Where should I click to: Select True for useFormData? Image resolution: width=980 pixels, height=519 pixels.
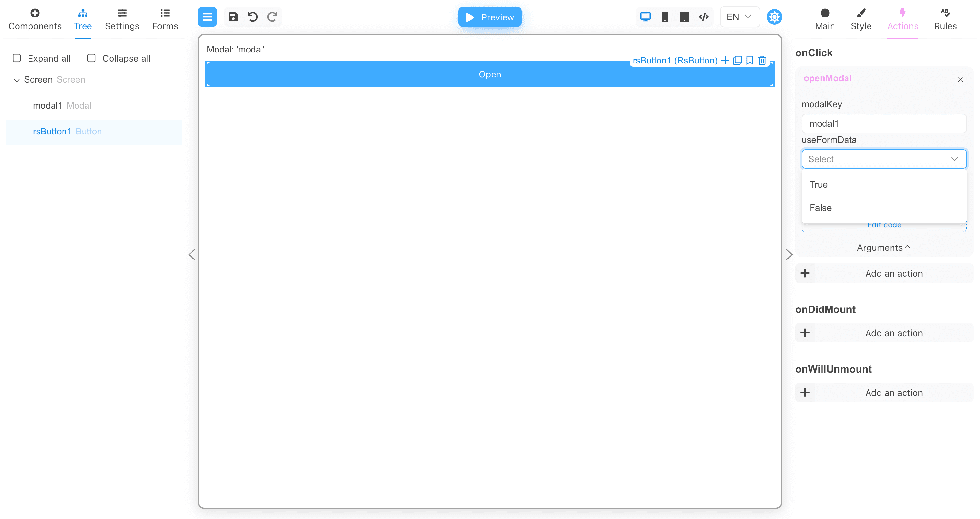(819, 184)
